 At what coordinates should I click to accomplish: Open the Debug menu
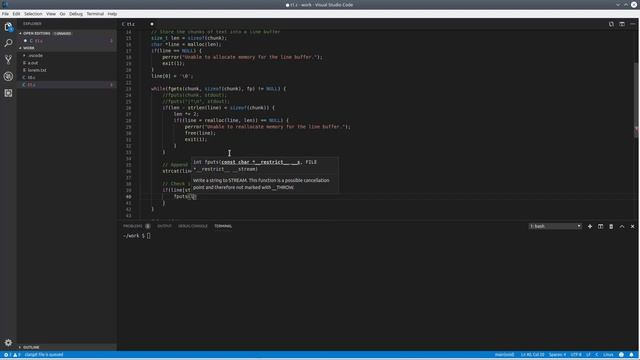[x=76, y=14]
